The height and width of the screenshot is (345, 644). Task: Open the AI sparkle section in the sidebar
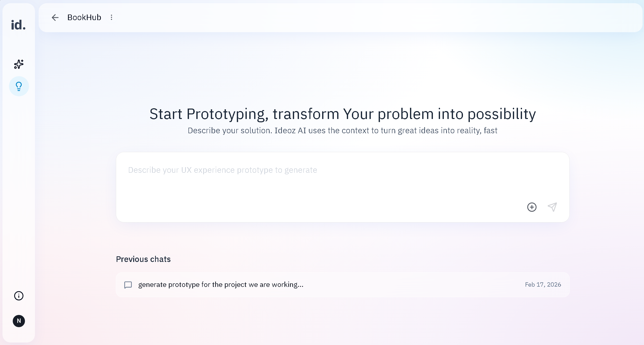pyautogui.click(x=19, y=64)
